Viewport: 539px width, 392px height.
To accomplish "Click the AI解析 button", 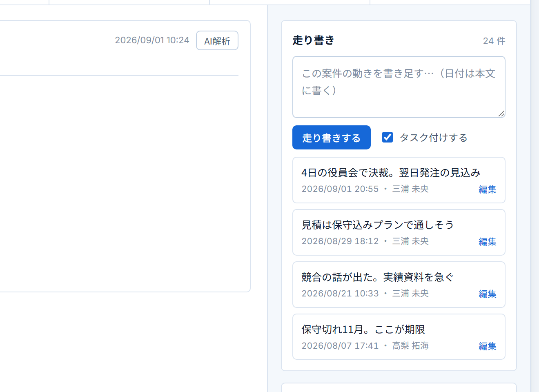I will click(x=217, y=40).
